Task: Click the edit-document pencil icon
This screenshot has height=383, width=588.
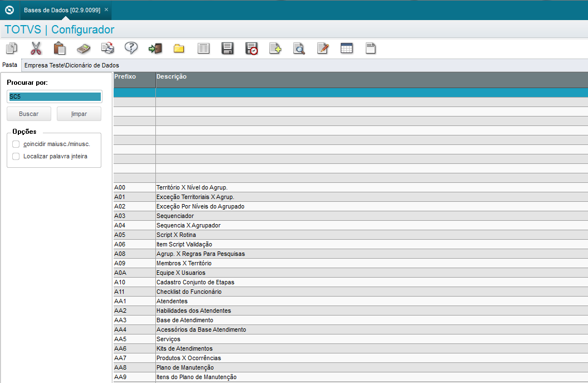Action: pyautogui.click(x=323, y=49)
